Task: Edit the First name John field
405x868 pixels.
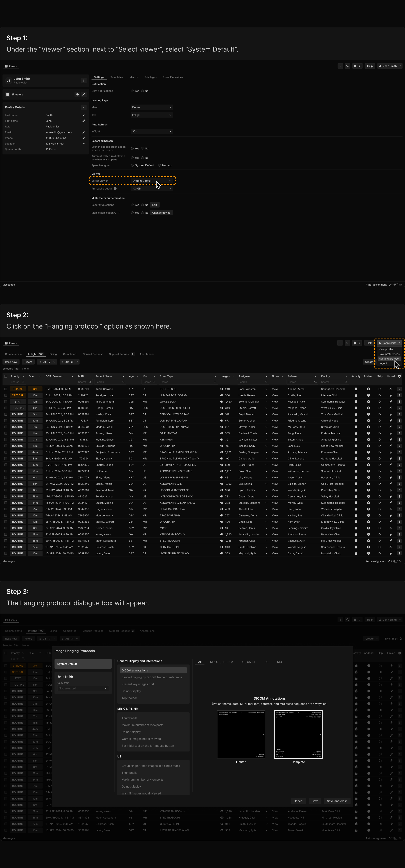Action: coord(84,121)
